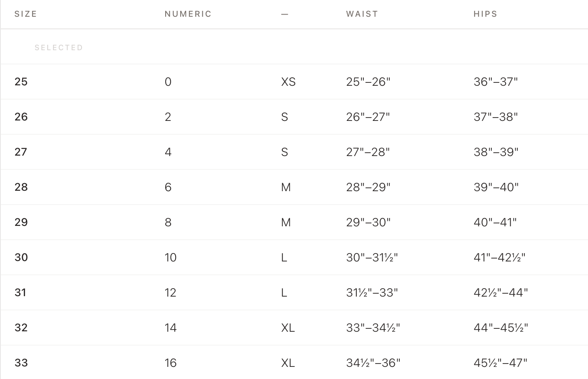Select size 26 row
Viewport: 588px width, 379px height.
294,117
